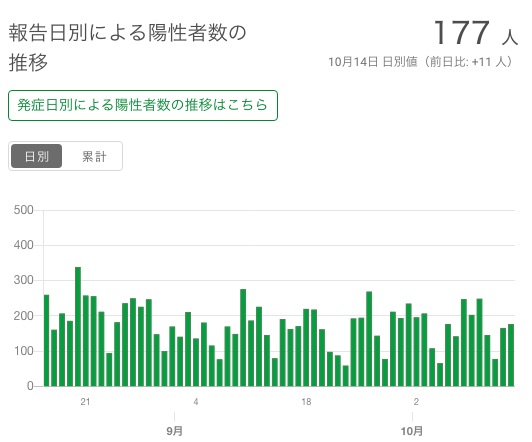This screenshot has height=442, width=532.
Task: Click the 9月 month axis label
Action: (174, 431)
